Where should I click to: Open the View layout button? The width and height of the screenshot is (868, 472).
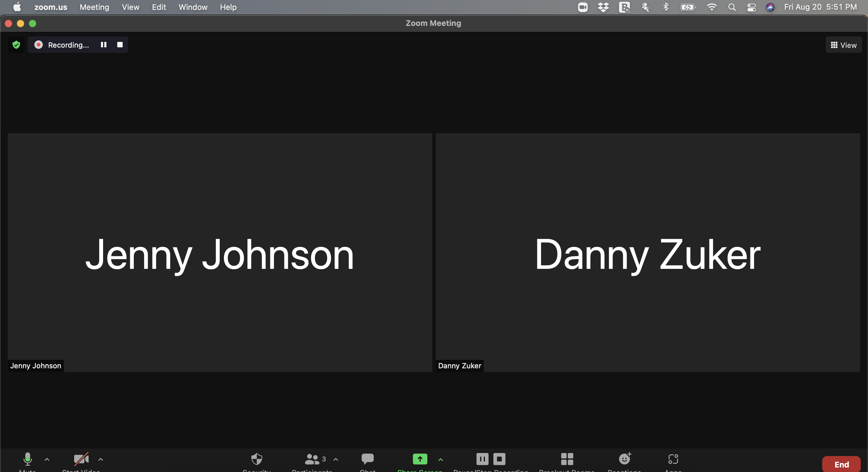tap(843, 45)
